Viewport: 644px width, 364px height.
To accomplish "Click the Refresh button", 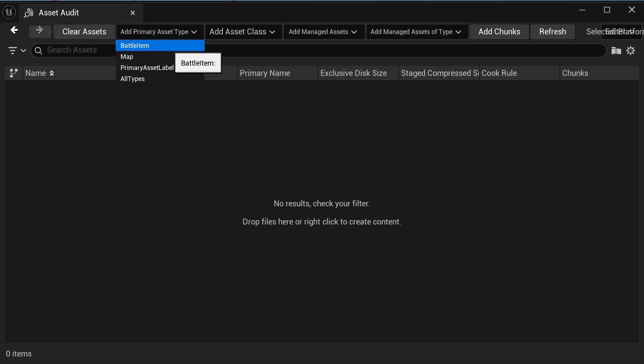I will coord(552,32).
